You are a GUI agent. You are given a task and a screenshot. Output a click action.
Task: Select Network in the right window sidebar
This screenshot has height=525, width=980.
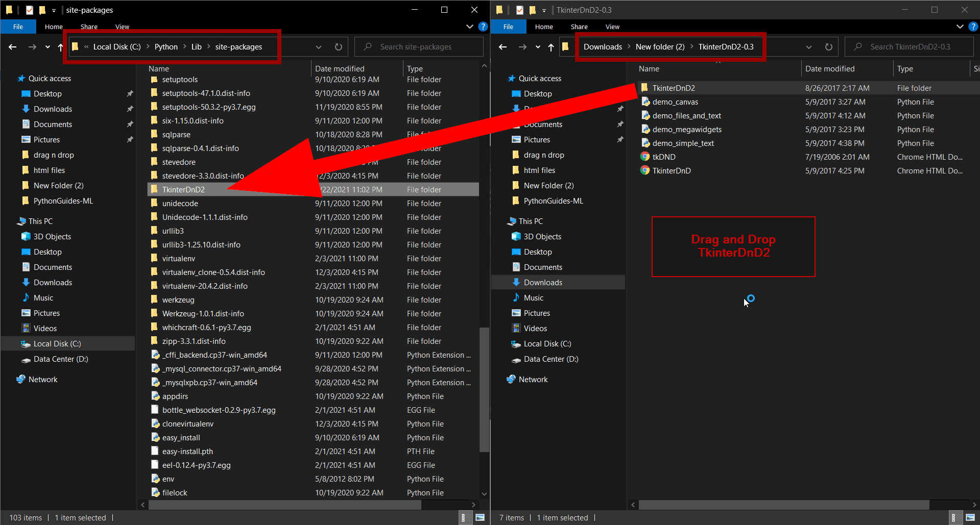533,380
